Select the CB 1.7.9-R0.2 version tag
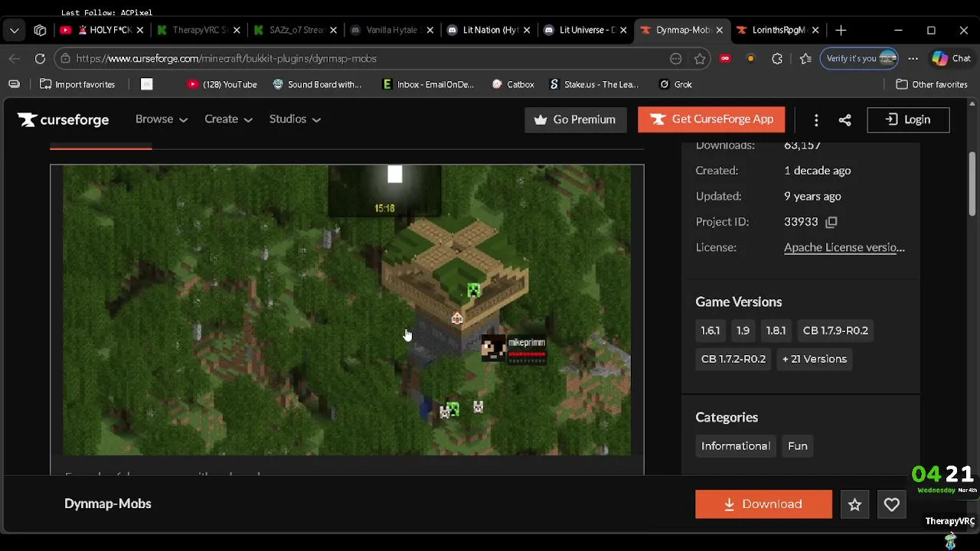980x551 pixels. click(835, 331)
